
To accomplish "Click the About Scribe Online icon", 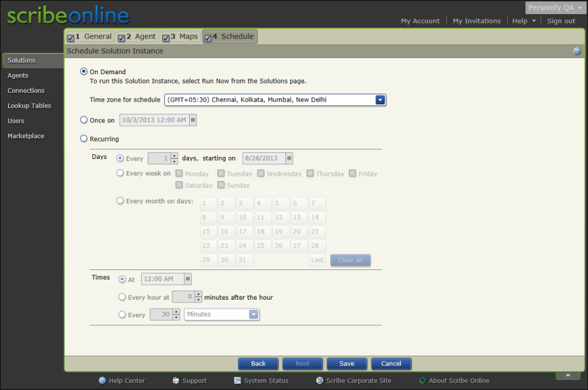I will (x=422, y=381).
